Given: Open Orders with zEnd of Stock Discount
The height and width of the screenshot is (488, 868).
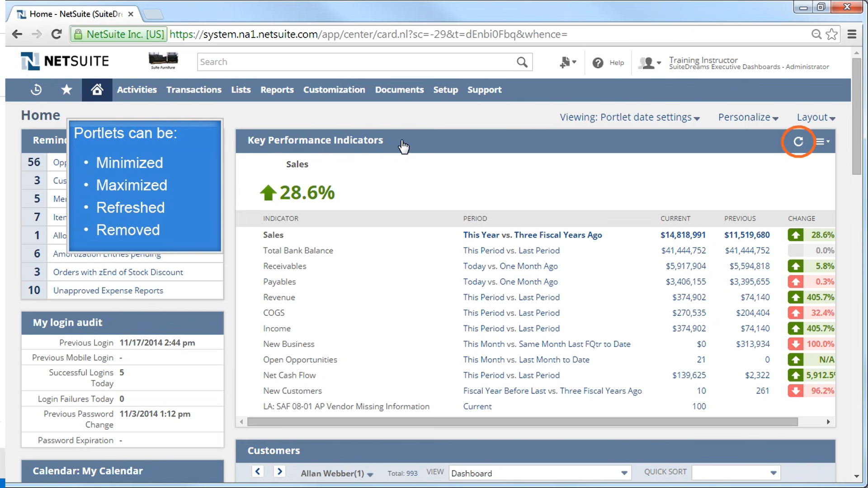Looking at the screenshot, I should (x=118, y=272).
